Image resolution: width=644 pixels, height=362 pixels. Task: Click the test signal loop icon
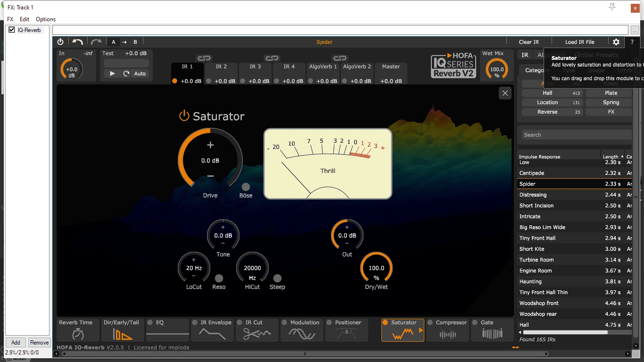126,74
